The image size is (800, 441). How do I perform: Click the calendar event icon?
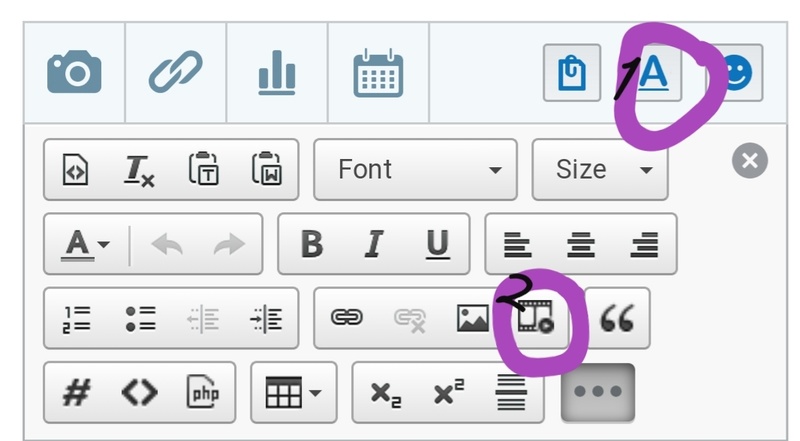pos(378,74)
